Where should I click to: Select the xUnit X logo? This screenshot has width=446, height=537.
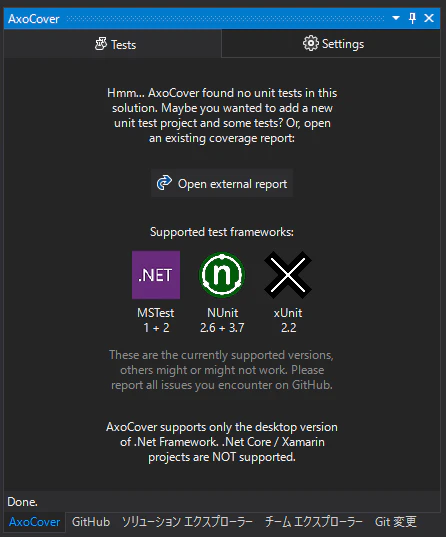pos(288,275)
